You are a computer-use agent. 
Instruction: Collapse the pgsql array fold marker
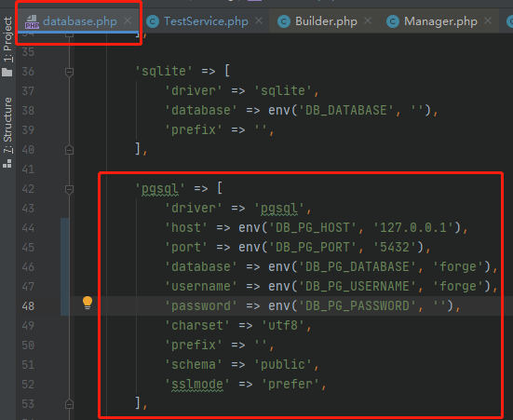point(69,189)
